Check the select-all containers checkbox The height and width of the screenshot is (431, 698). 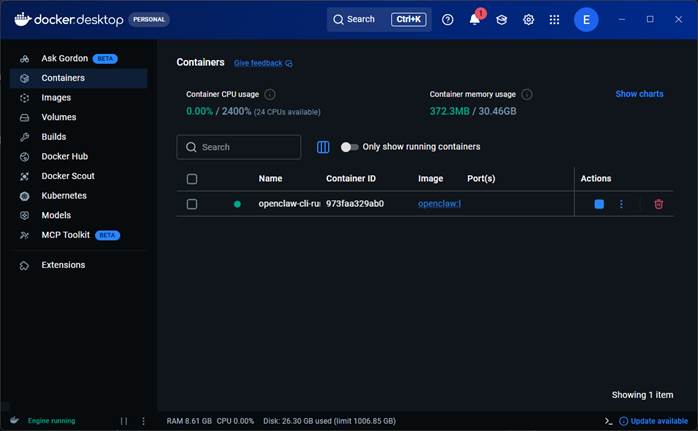click(x=192, y=179)
